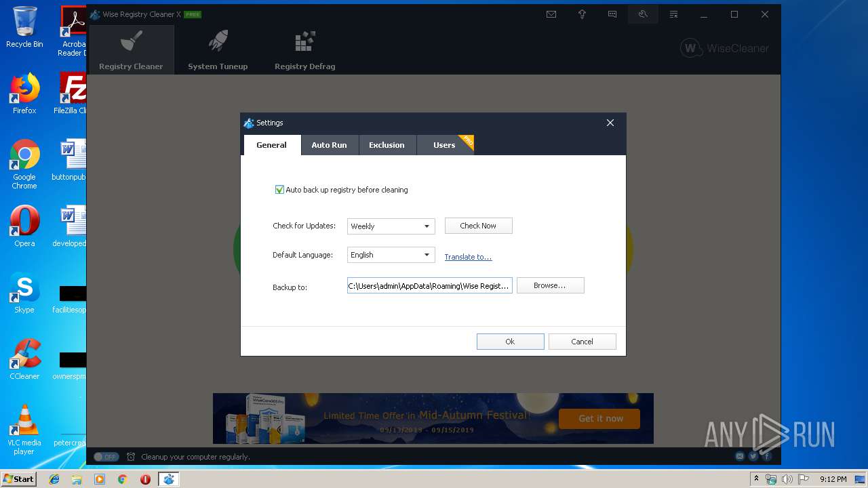
Task: Toggle the scheduled cleanup OFF switch
Action: (x=106, y=457)
